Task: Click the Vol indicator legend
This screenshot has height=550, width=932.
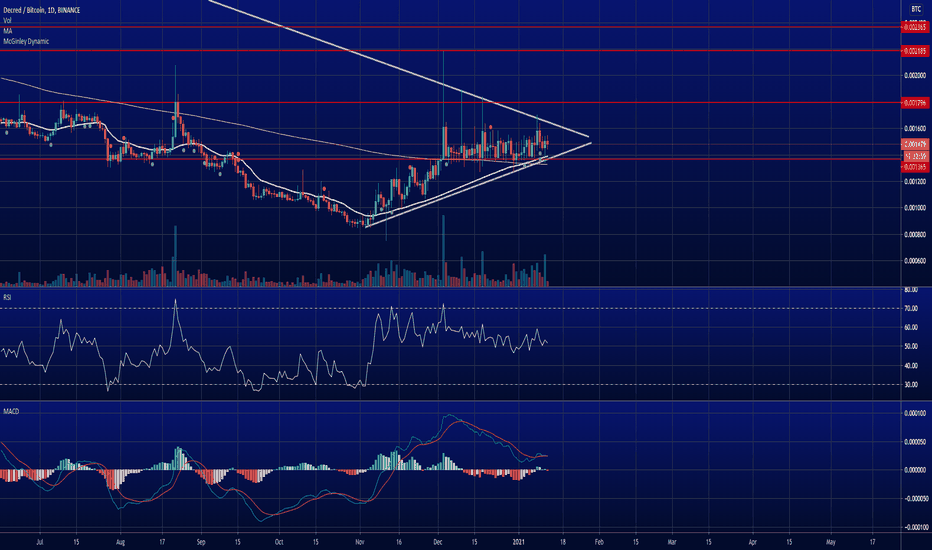Action: coord(7,20)
